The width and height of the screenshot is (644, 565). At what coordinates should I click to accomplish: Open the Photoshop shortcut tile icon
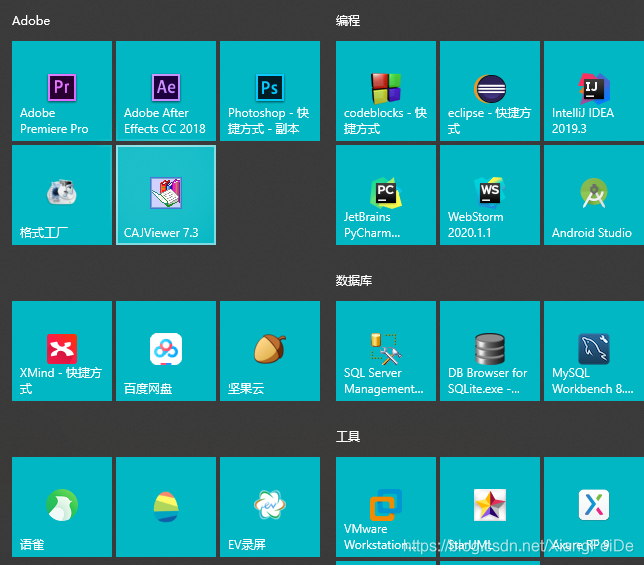point(270,87)
